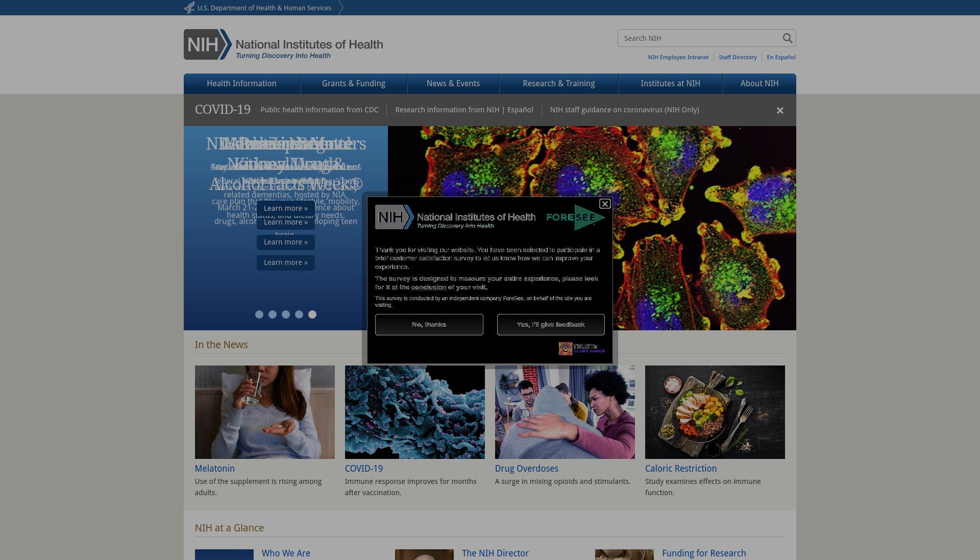The height and width of the screenshot is (560, 980).
Task: Open the Who We Are link
Action: 286,553
